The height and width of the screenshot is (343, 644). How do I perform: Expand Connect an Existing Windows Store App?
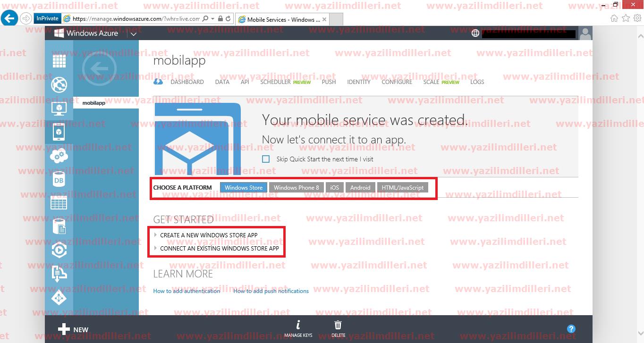219,248
